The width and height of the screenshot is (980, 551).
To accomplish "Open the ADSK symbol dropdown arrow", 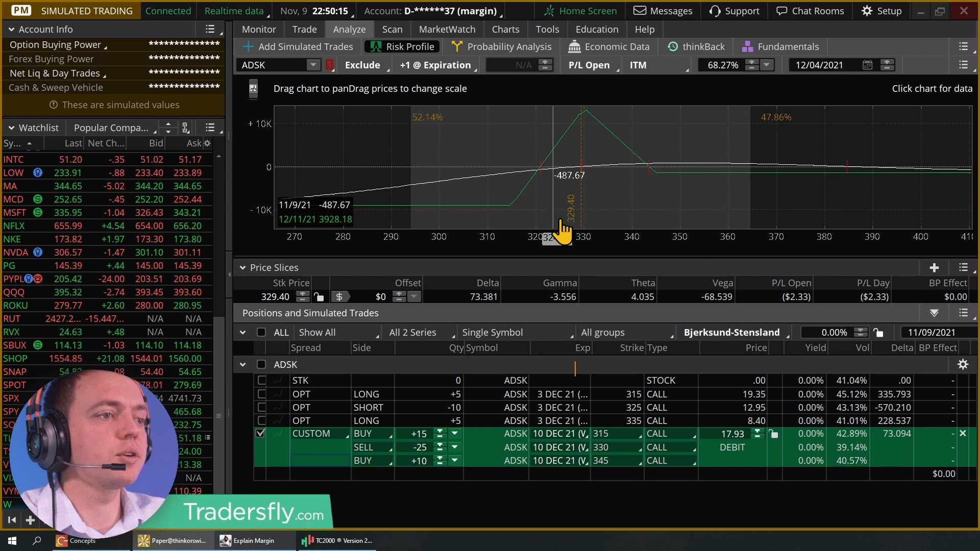I will [313, 65].
